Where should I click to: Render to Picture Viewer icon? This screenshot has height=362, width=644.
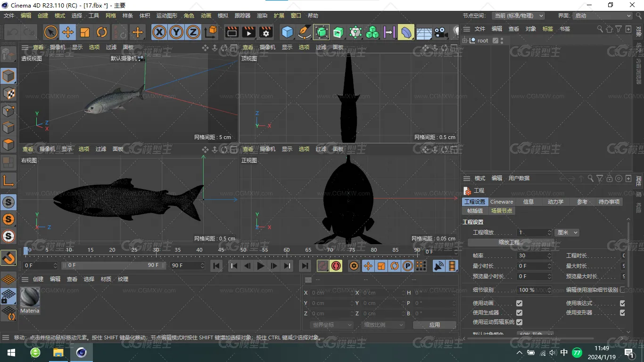[x=248, y=32]
